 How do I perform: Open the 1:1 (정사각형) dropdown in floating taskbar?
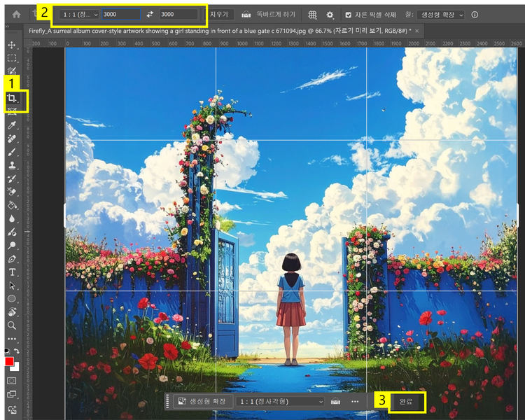[x=281, y=401]
